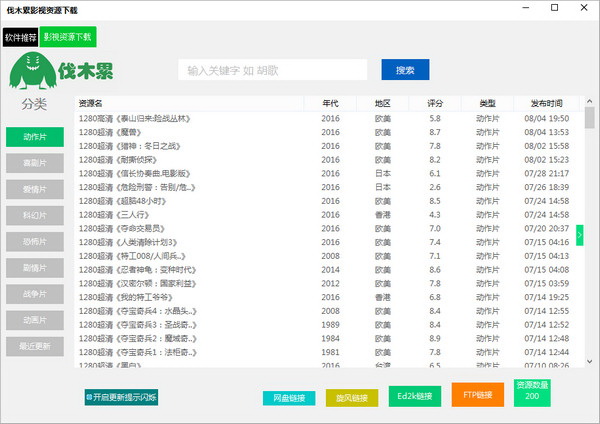The height and width of the screenshot is (424, 600).
Task: Click the scrollbar up arrow
Action: click(589, 101)
